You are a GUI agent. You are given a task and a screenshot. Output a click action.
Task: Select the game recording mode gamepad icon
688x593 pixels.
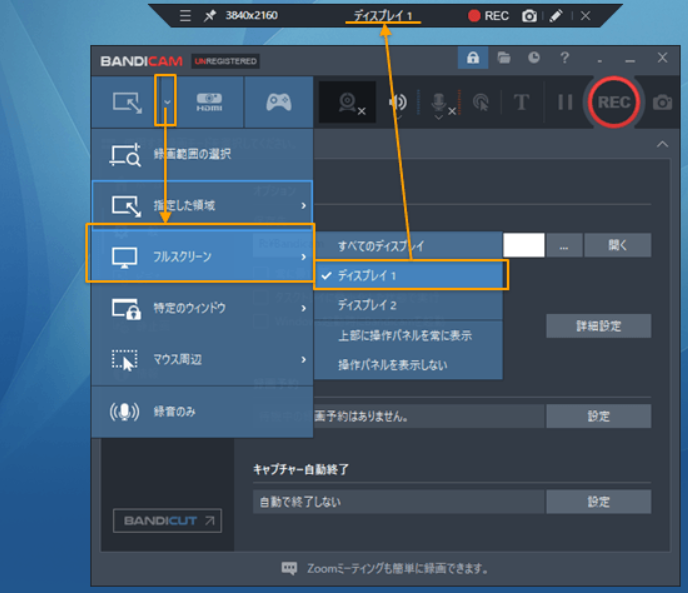click(x=278, y=102)
